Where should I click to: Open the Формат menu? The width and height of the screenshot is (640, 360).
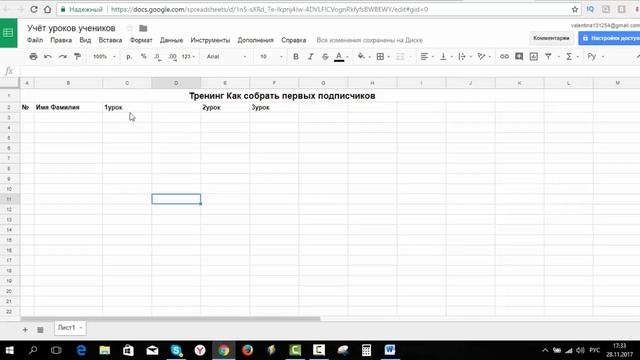(141, 40)
